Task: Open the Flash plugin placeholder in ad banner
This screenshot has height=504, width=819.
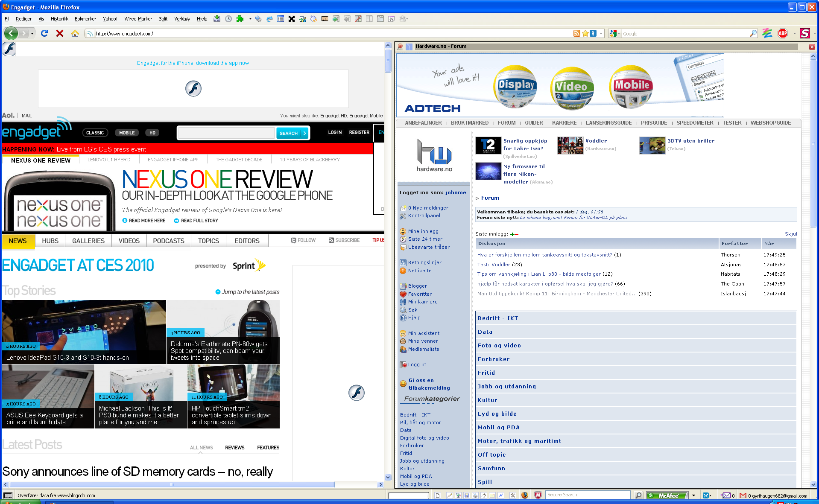Action: [193, 89]
